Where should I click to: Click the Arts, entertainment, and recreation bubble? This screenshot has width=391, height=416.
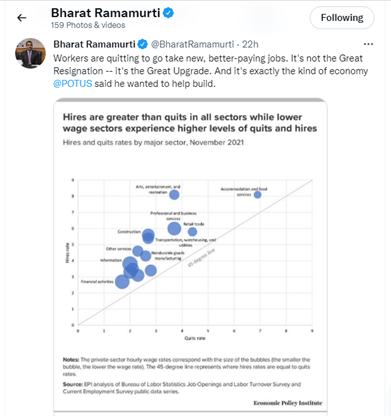click(174, 195)
